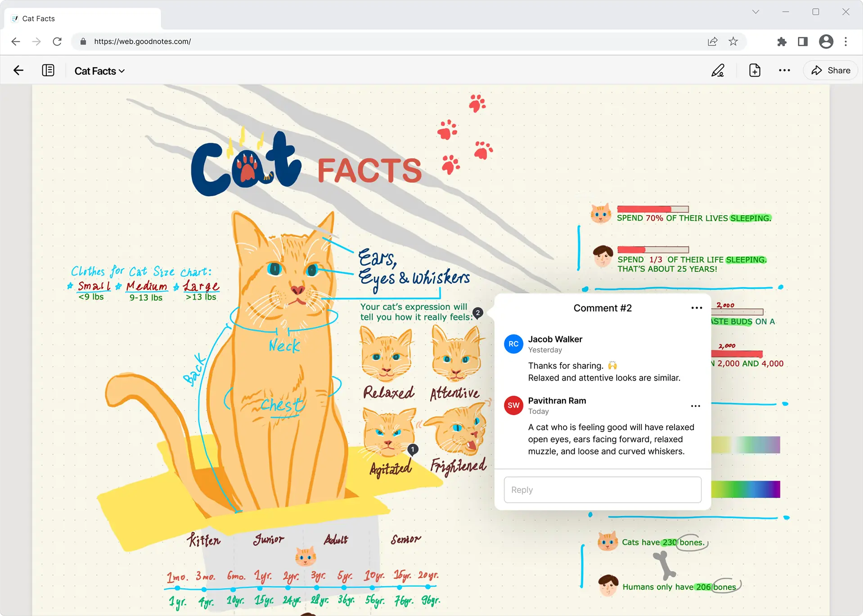Viewport: 863px width, 616px height.
Task: Click the 'THAT'S ABOUT 25 YEARS!' text
Action: [x=667, y=269]
